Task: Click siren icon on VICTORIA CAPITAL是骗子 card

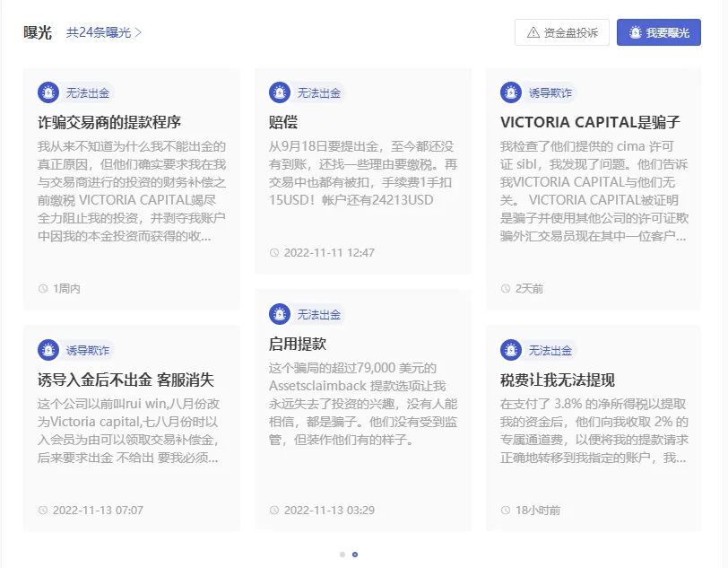Action: [x=511, y=92]
